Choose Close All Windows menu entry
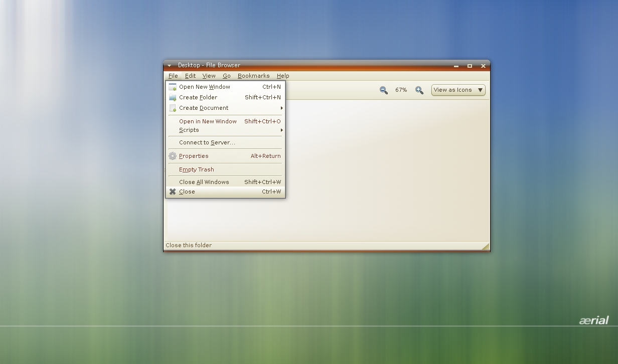Image resolution: width=618 pixels, height=364 pixels. click(225, 182)
